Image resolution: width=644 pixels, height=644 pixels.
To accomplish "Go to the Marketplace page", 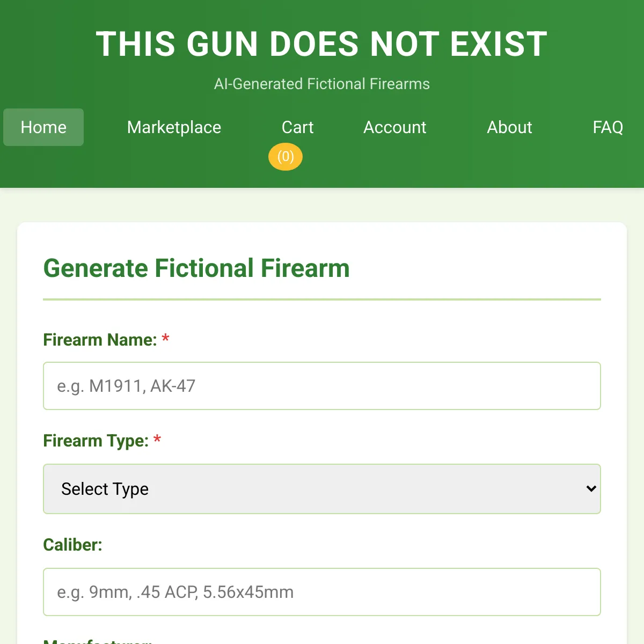I will [174, 127].
